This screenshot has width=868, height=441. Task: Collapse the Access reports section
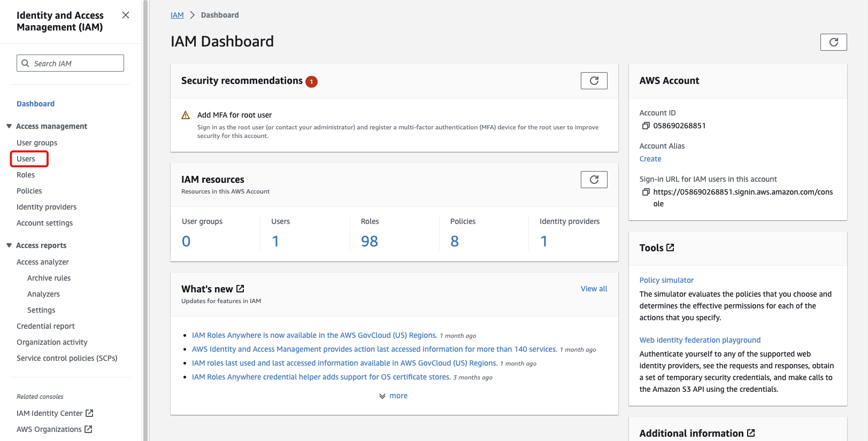click(x=9, y=245)
